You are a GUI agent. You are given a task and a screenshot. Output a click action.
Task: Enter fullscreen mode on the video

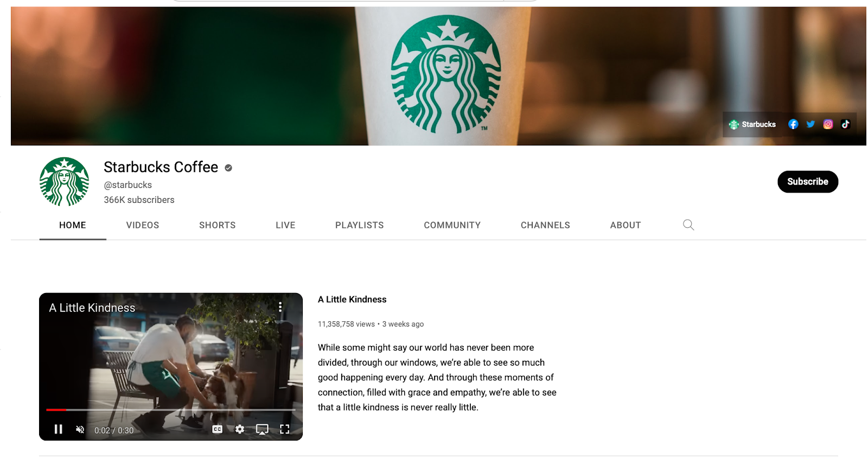pyautogui.click(x=285, y=429)
